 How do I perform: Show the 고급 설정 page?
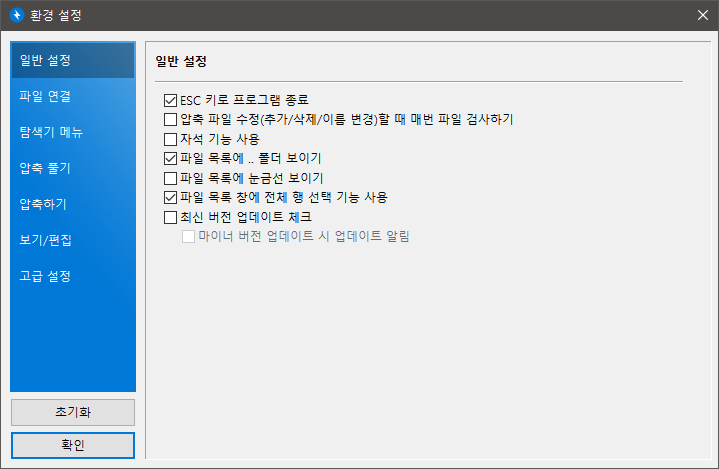click(73, 276)
